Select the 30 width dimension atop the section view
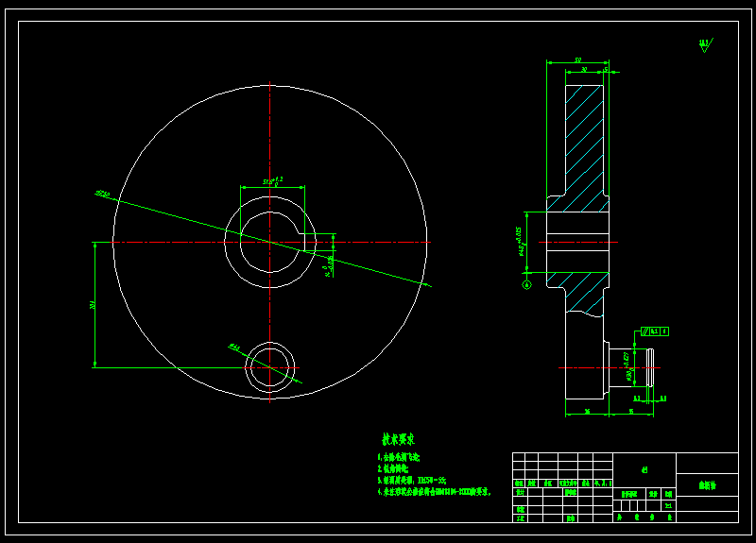The image size is (756, 543). [584, 69]
